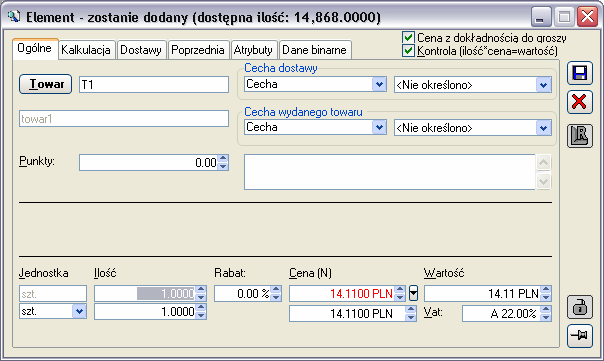This screenshot has width=604, height=361.
Task: Click the red Cena field spinner arrows
Action: (400, 294)
